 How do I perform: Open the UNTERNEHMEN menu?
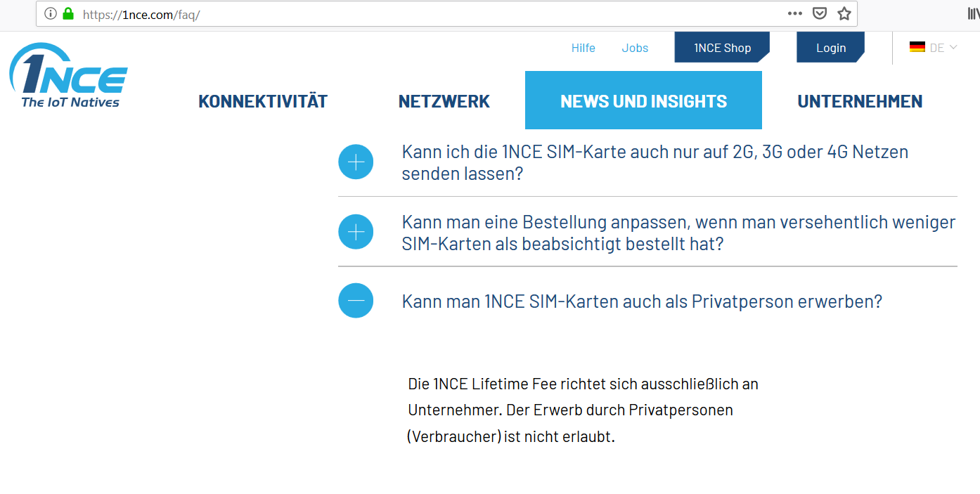860,101
